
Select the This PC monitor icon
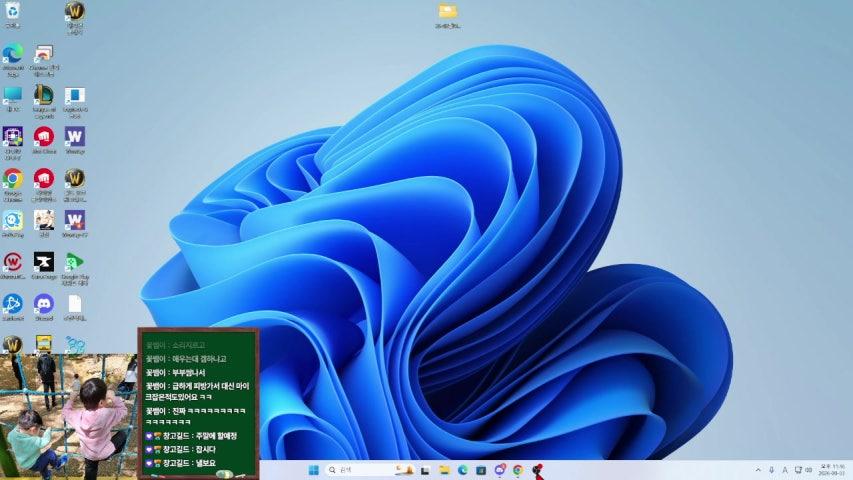(x=12, y=96)
